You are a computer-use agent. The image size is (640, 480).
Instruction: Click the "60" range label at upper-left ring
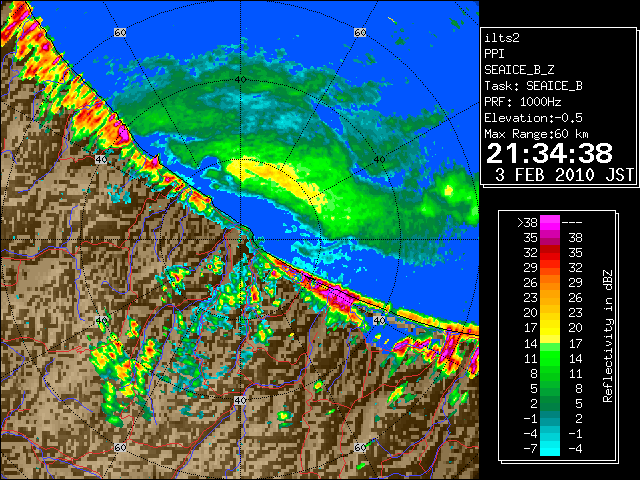[120, 33]
